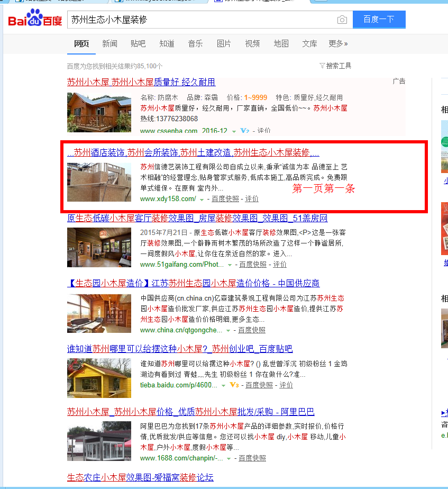Viewport: 448px width, 489px height.
Task: Click the tieba.baidu.com/p/4600... URL text
Action: pos(179,385)
